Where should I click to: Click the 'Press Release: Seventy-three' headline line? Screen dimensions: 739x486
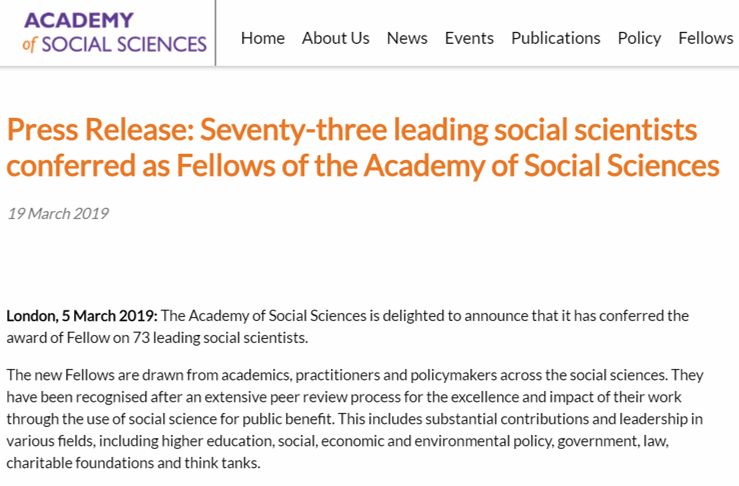pyautogui.click(x=352, y=130)
